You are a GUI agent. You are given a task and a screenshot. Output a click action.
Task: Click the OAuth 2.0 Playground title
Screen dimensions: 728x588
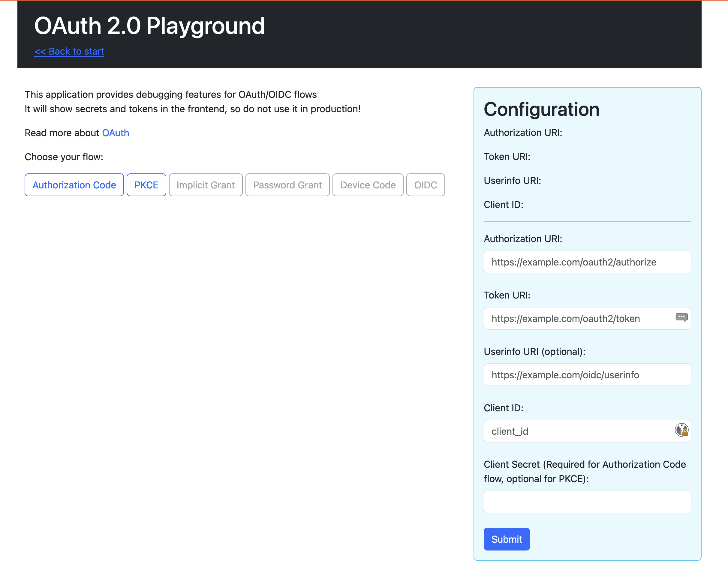click(x=149, y=26)
